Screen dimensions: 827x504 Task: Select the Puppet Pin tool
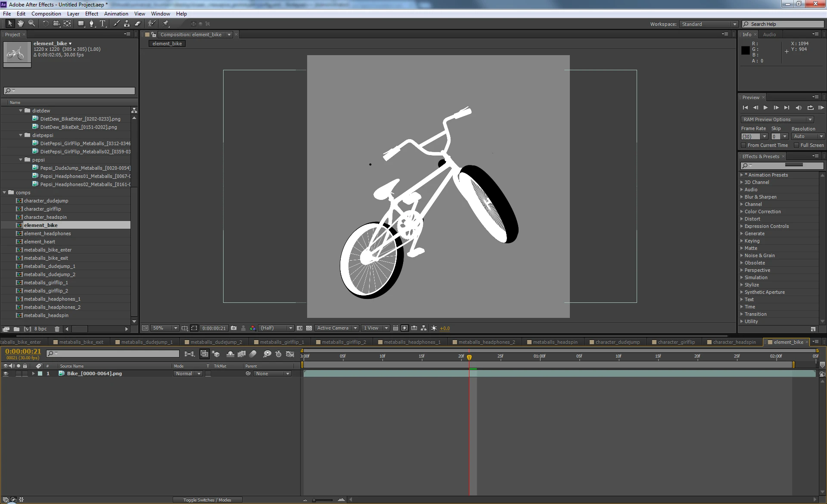click(166, 24)
